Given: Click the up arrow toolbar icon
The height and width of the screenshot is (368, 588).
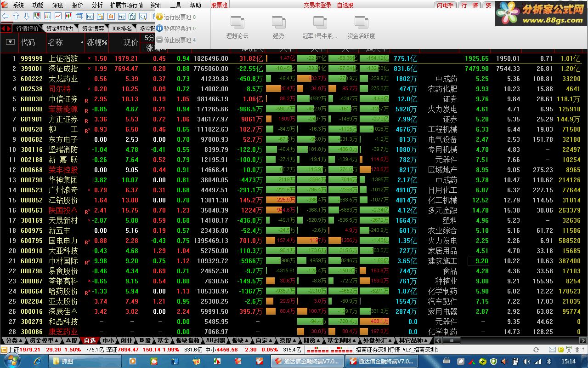Looking at the screenshot, I should click(16, 16).
